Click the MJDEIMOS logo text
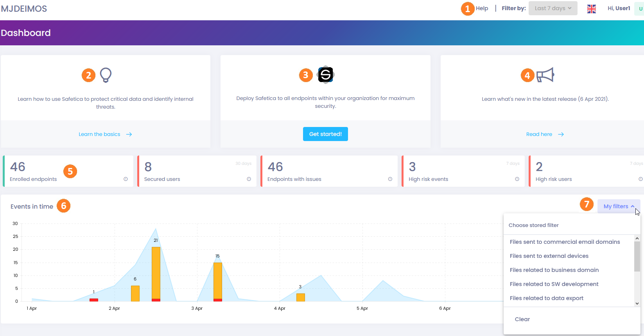The width and height of the screenshot is (644, 336). coord(24,9)
